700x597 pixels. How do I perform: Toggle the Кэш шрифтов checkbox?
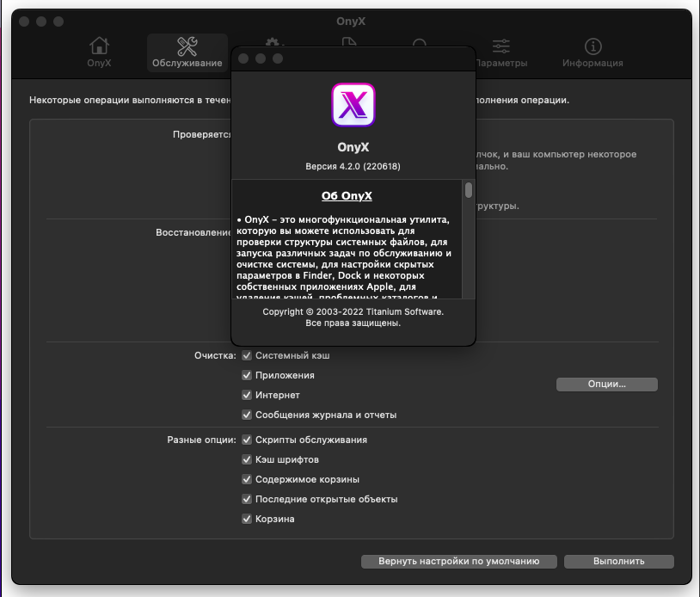(247, 459)
